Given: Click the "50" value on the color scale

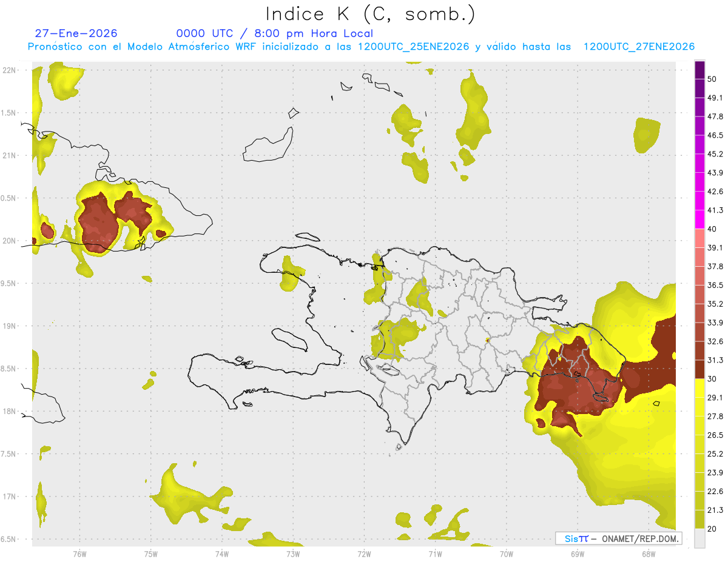Looking at the screenshot, I should 712,79.
